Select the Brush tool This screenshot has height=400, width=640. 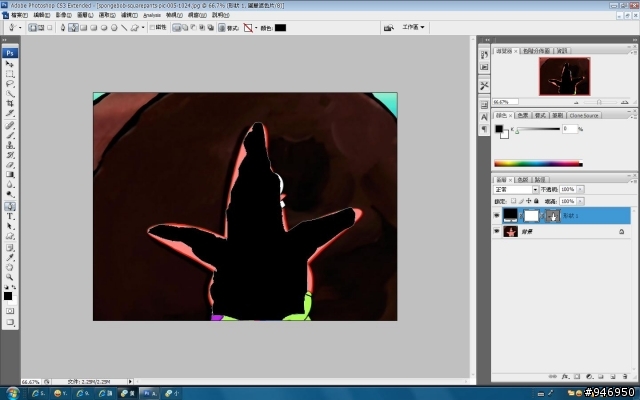point(10,135)
